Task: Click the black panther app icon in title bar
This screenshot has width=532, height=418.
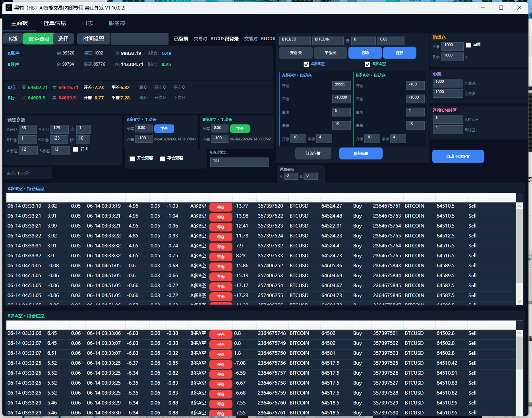Action: click(x=9, y=8)
